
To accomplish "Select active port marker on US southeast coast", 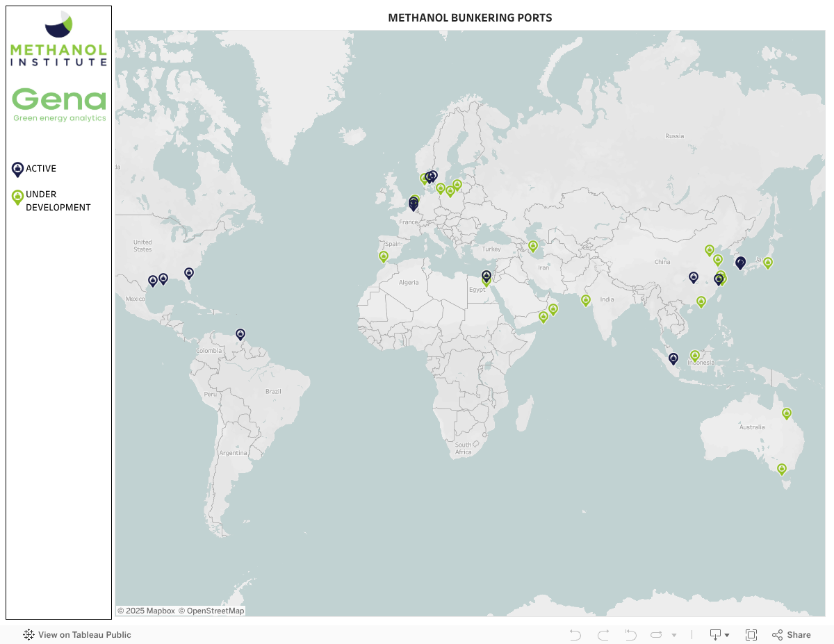I will [x=189, y=274].
